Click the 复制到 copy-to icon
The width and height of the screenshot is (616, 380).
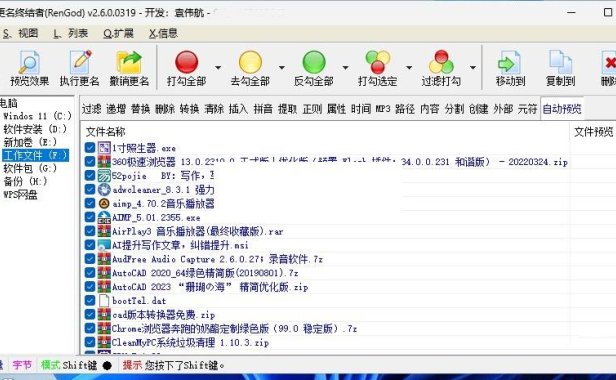coord(560,62)
